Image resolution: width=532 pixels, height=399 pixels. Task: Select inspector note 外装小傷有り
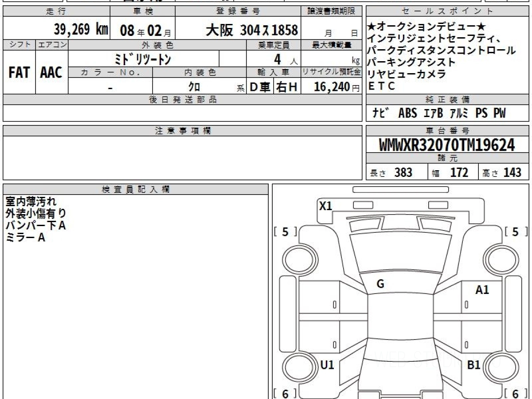click(x=36, y=214)
